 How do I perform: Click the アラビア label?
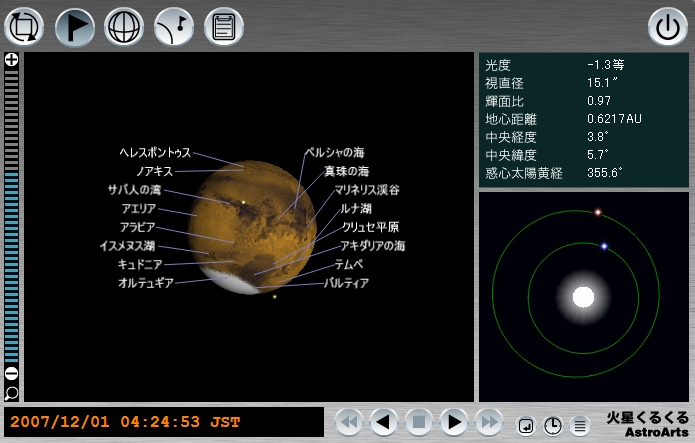pos(137,227)
